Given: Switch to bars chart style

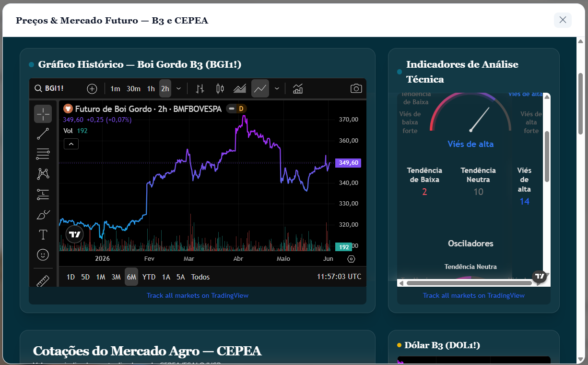Looking at the screenshot, I should [x=200, y=88].
